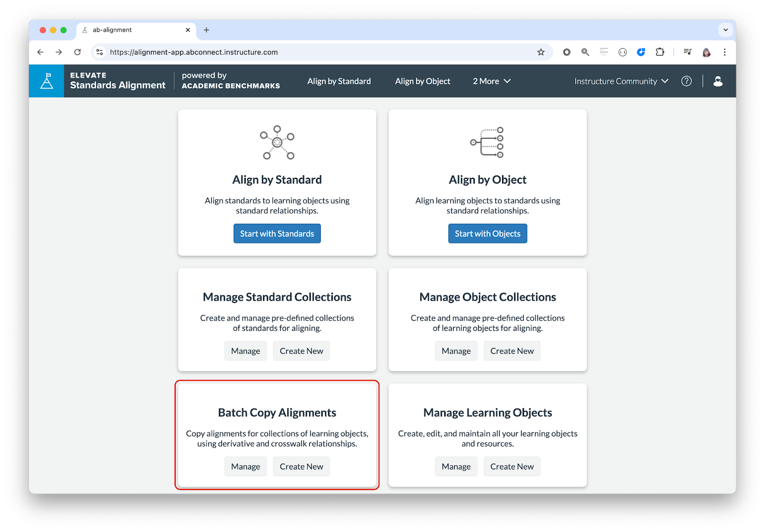Click the 'Create, edit, and maintain' description

click(x=488, y=438)
